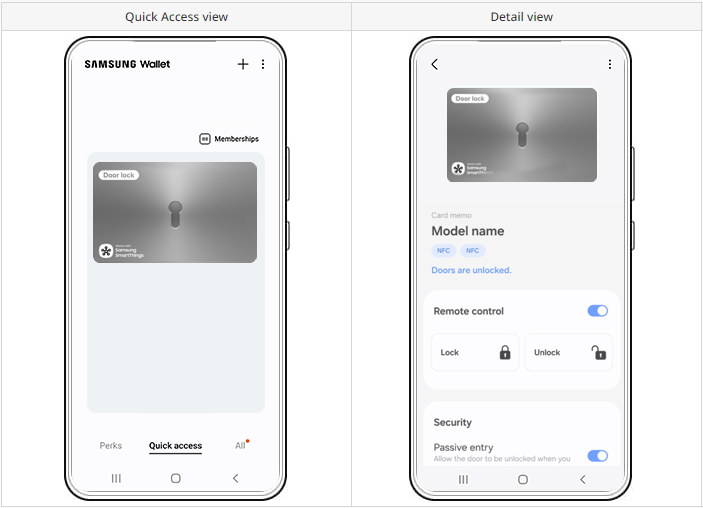The width and height of the screenshot is (703, 508).
Task: Open the Door lock card in Quick Access
Action: click(175, 213)
